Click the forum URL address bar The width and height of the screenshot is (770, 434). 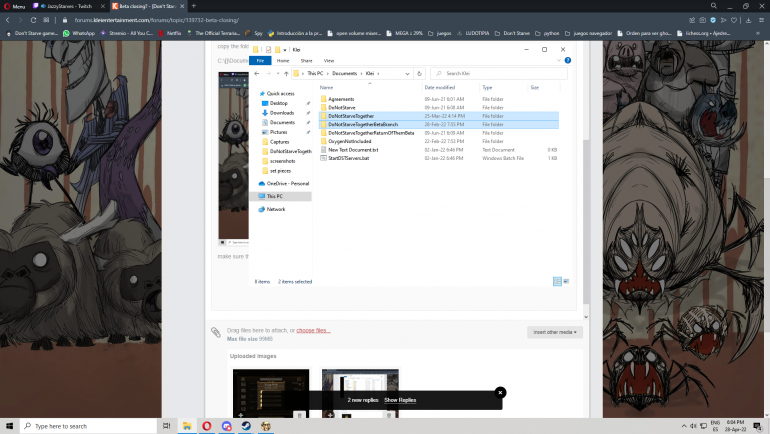(200, 19)
